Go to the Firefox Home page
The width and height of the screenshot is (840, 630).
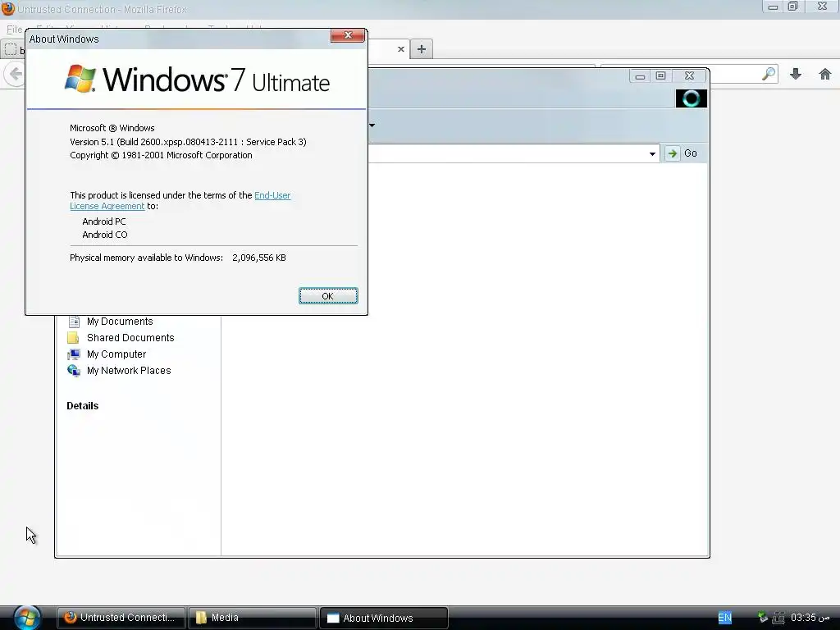point(825,74)
